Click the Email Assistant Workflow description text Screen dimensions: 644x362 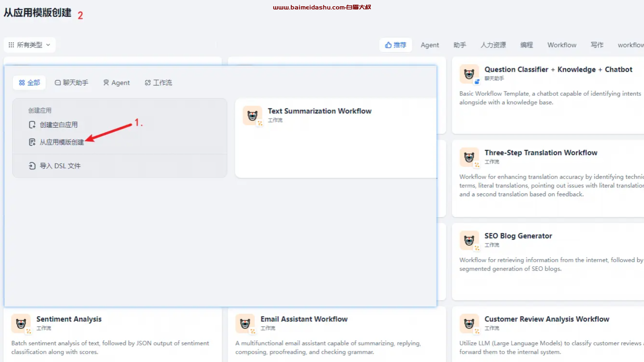pyautogui.click(x=328, y=348)
